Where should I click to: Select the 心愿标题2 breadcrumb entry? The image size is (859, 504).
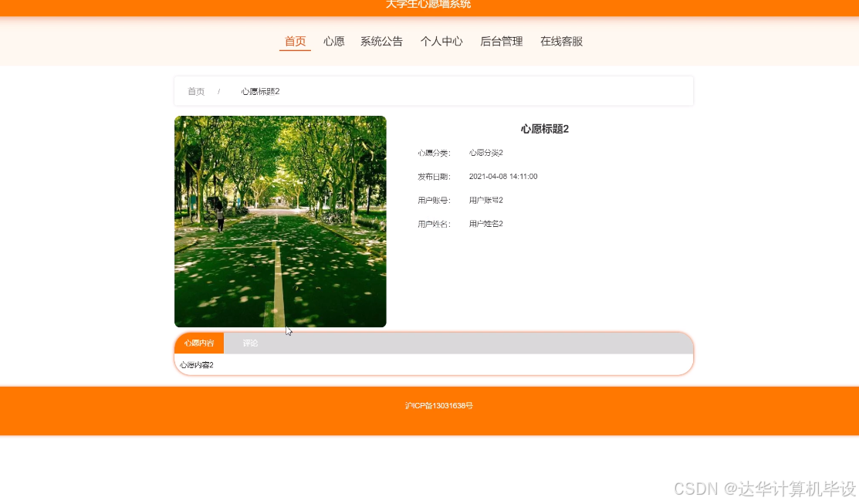coord(260,92)
